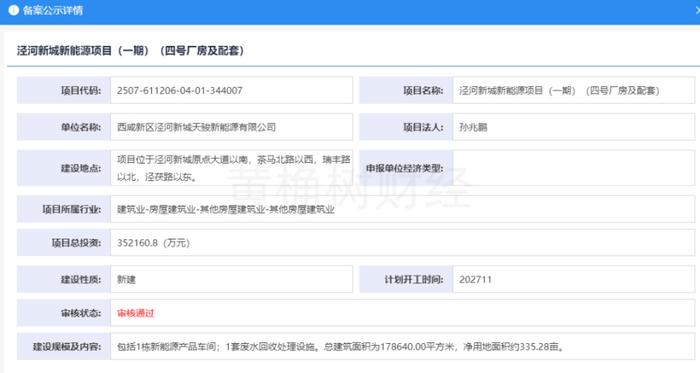This screenshot has width=700, height=373.
Task: Click the 审核状态 label cell
Action: pos(64,313)
